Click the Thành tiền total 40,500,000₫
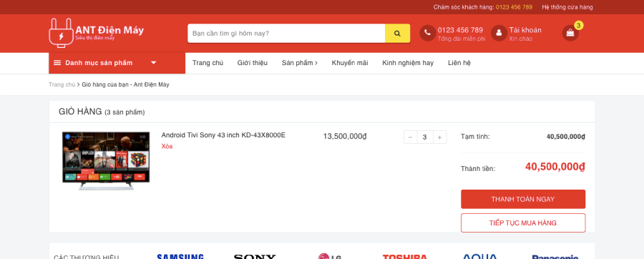The image size is (644, 259). click(x=555, y=166)
